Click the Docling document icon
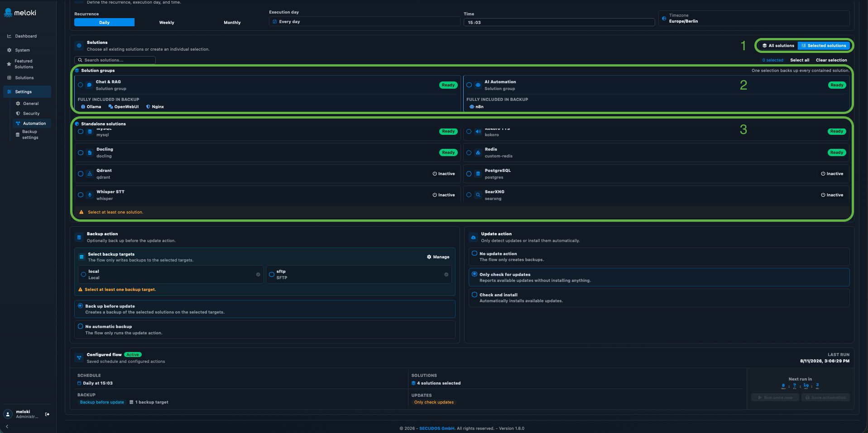The height and width of the screenshot is (433, 868). click(x=90, y=153)
